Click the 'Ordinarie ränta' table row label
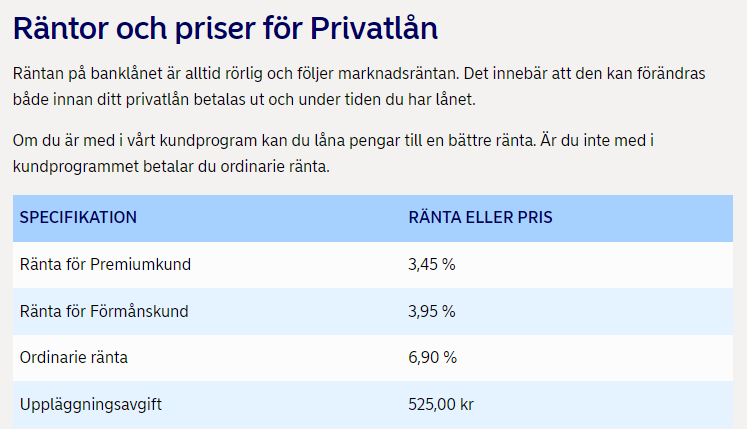This screenshot has height=429, width=747. 74,357
